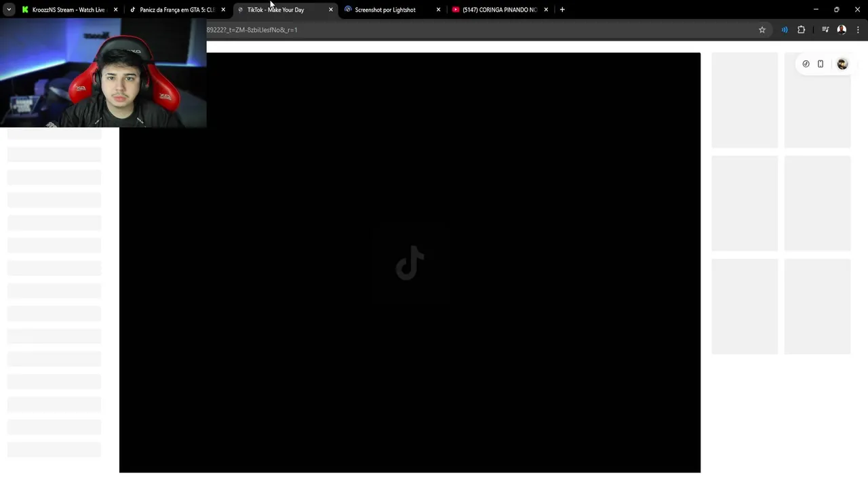The width and height of the screenshot is (868, 488).
Task: Open the Panicz da França em GTA 5 tab
Action: tap(176, 9)
